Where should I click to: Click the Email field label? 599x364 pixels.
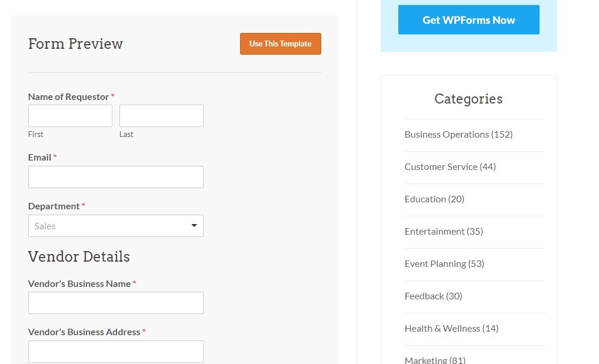click(39, 158)
